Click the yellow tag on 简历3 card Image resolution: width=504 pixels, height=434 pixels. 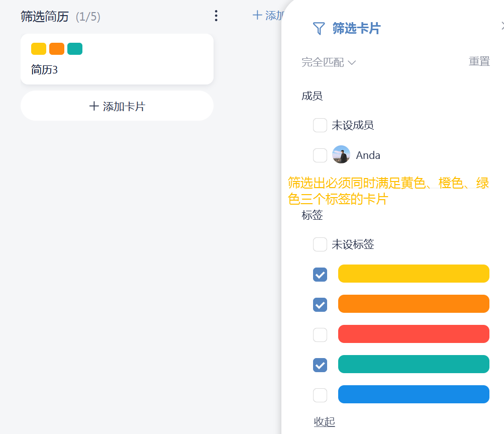[x=39, y=49]
